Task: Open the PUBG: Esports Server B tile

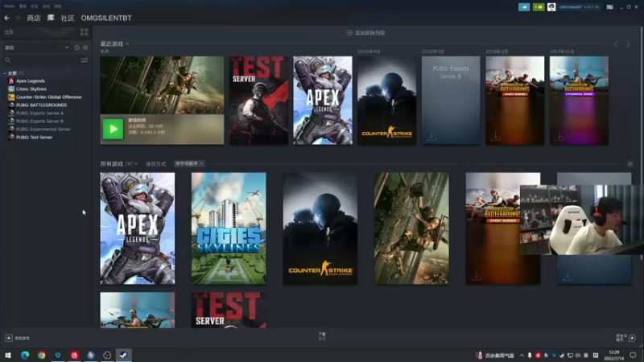Action: [x=451, y=100]
